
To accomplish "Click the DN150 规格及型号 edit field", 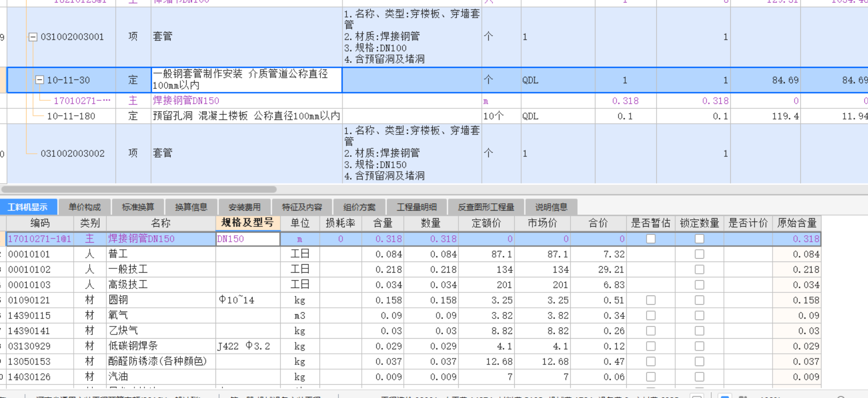I will [248, 239].
